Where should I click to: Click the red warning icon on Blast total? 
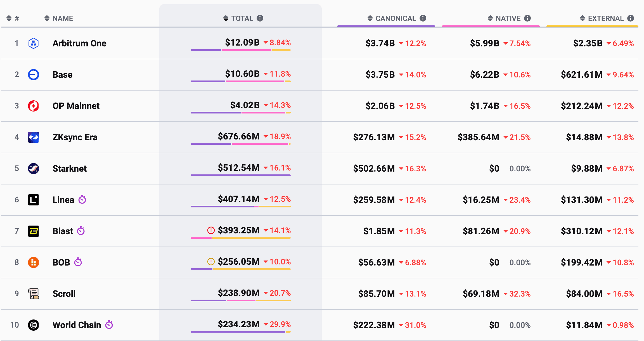[x=211, y=230]
